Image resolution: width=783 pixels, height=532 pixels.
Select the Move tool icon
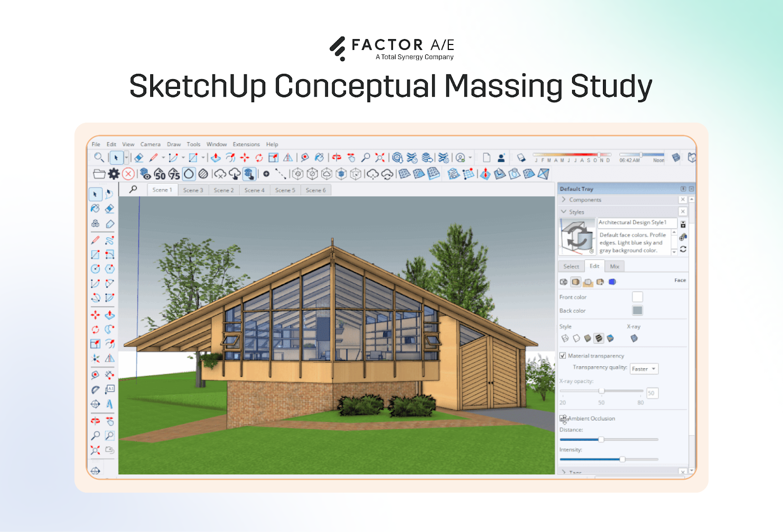tap(245, 158)
